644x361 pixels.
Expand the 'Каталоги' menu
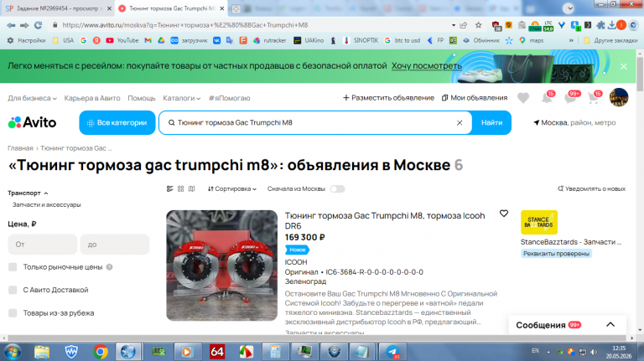click(181, 98)
